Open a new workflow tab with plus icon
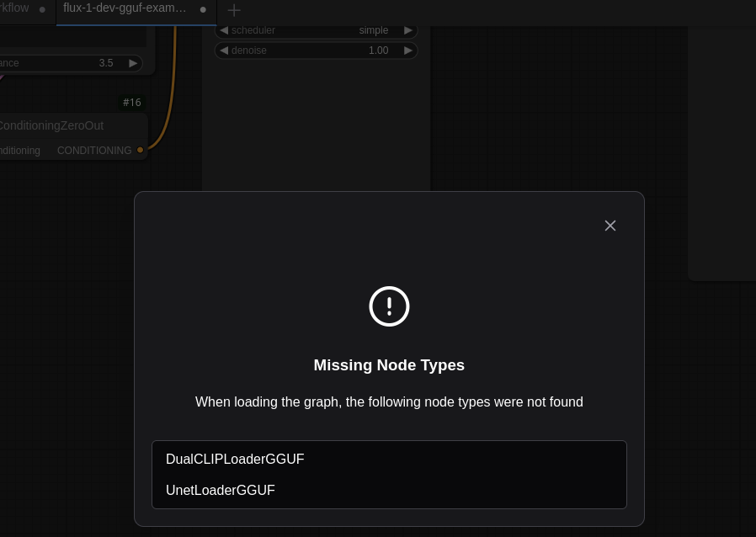This screenshot has height=537, width=756. (x=234, y=10)
